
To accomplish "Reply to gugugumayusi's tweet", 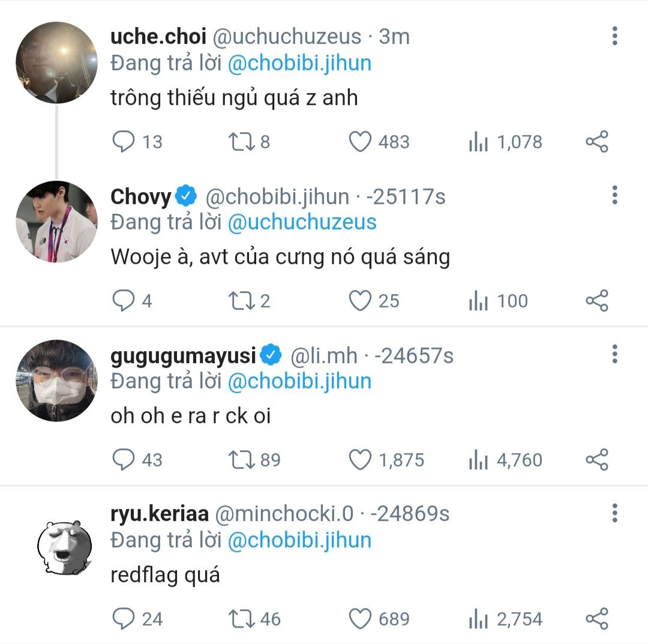I will (124, 460).
